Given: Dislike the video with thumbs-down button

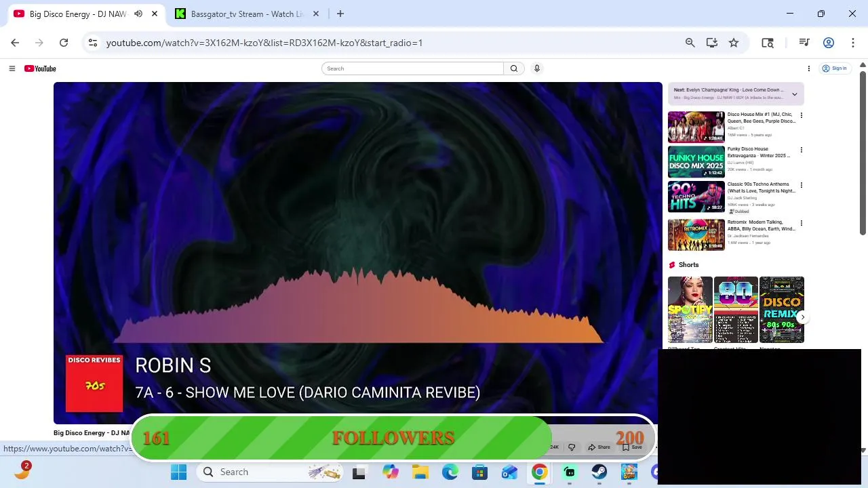Looking at the screenshot, I should pyautogui.click(x=572, y=447).
